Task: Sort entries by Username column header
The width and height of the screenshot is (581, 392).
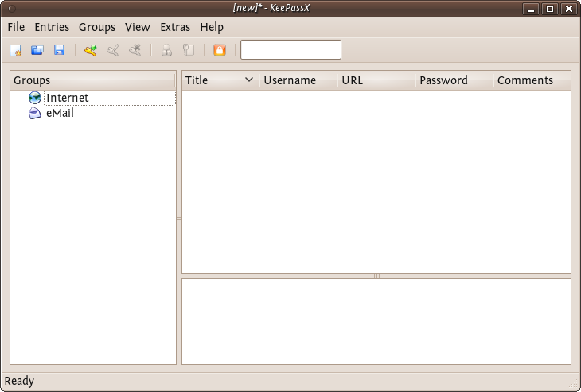Action: (290, 80)
